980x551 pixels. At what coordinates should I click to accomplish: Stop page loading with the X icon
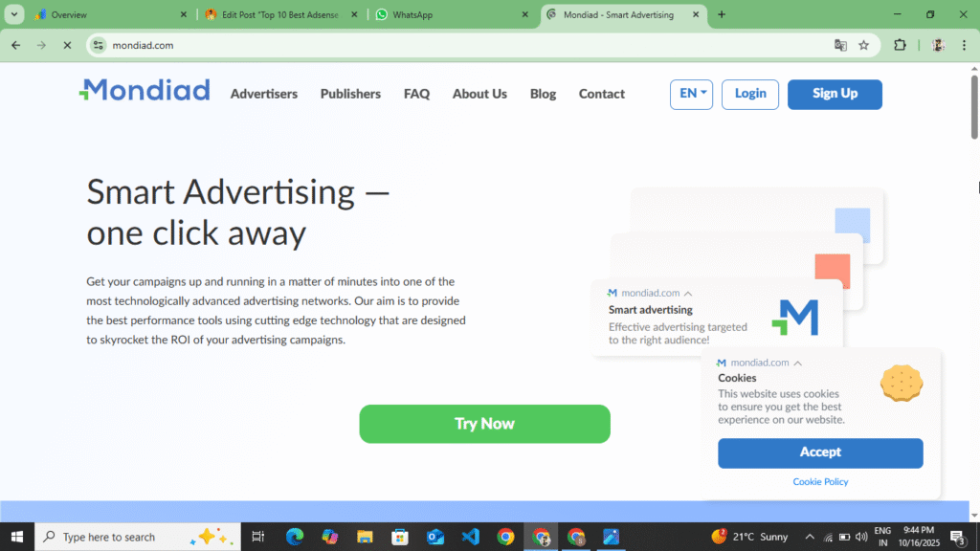66,45
